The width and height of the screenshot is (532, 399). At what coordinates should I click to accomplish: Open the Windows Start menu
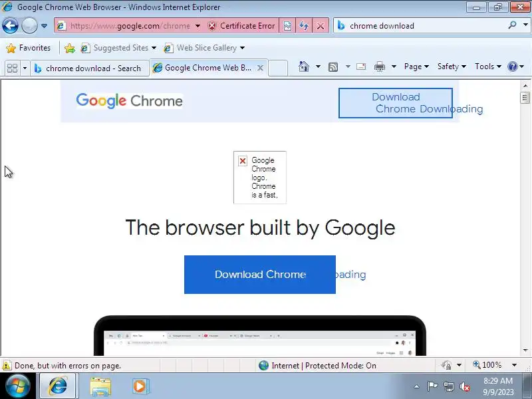tap(17, 386)
